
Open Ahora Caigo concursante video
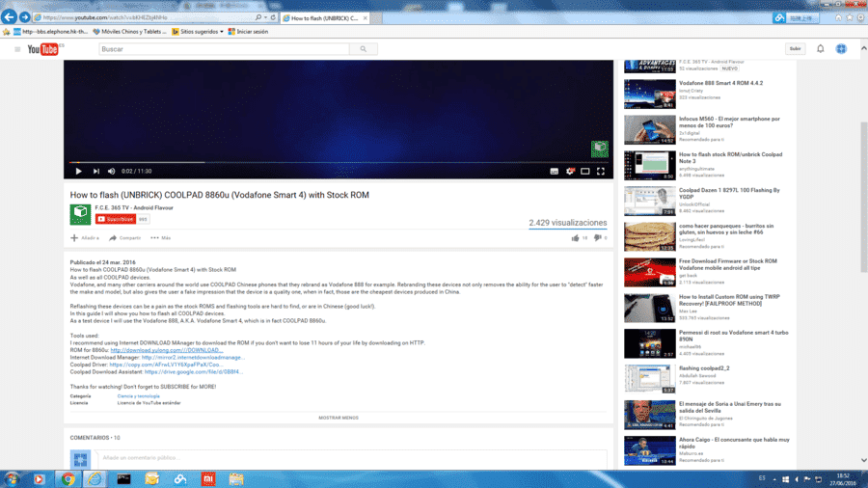tap(734, 443)
